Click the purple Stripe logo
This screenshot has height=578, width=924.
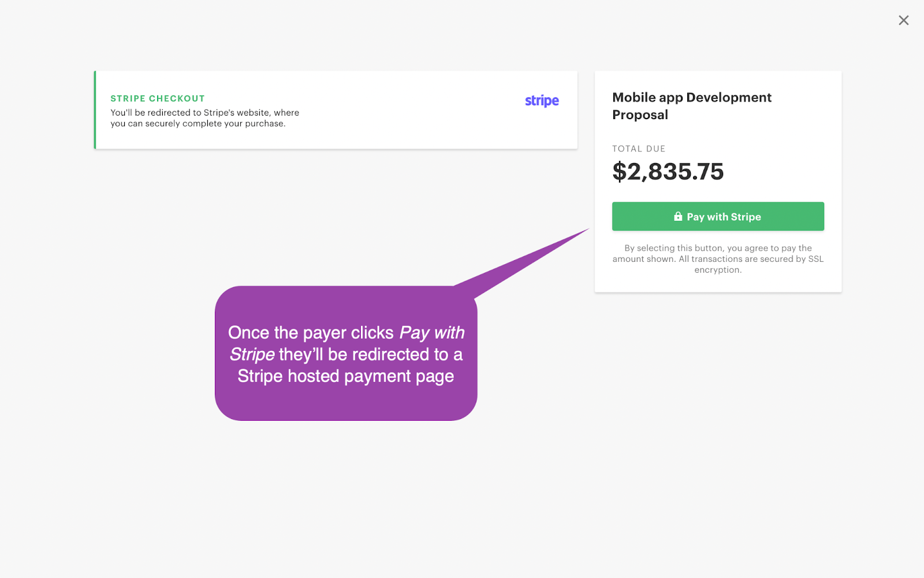coord(542,101)
